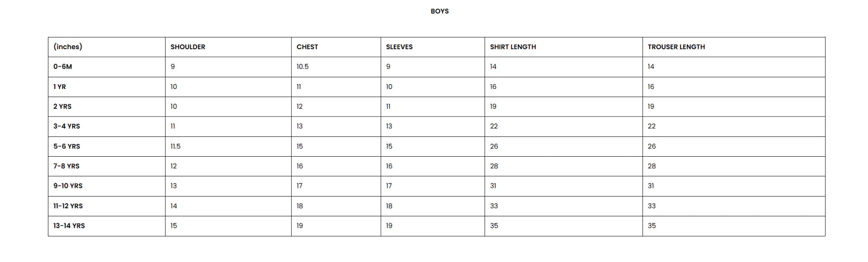Click the SHIRT LENGTH column header
The height and width of the screenshot is (262, 868).
click(513, 47)
